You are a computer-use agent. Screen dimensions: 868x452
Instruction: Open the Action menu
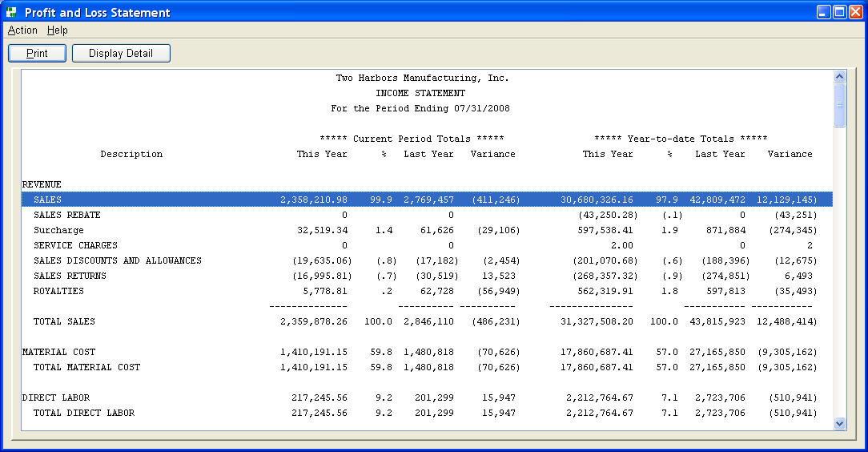[x=22, y=30]
